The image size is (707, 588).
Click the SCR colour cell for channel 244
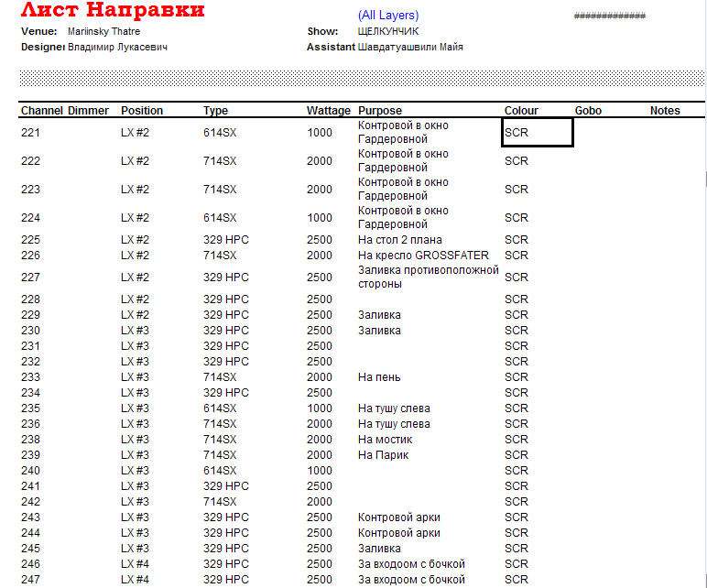pyautogui.click(x=517, y=533)
